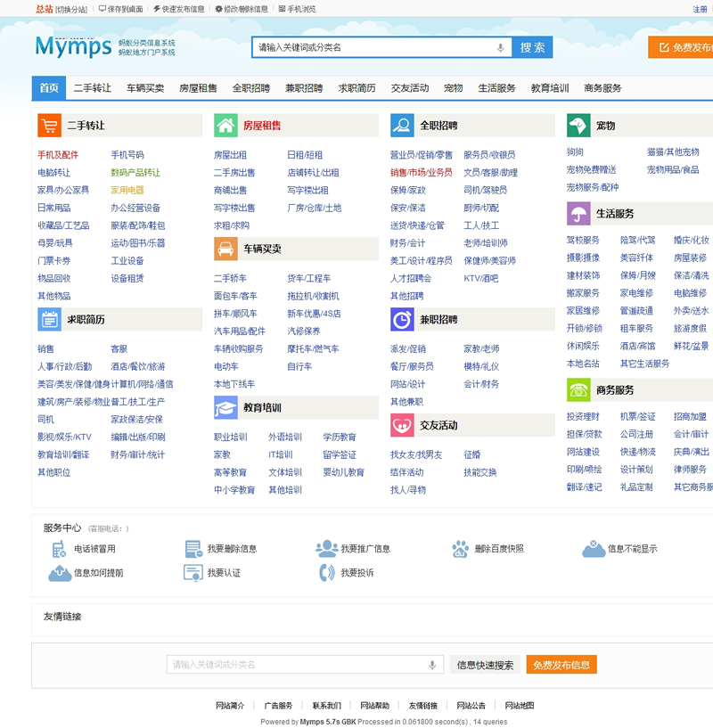Image resolution: width=713 pixels, height=728 pixels.
Task: Open the 教育培训 navigation tab
Action: [x=549, y=88]
